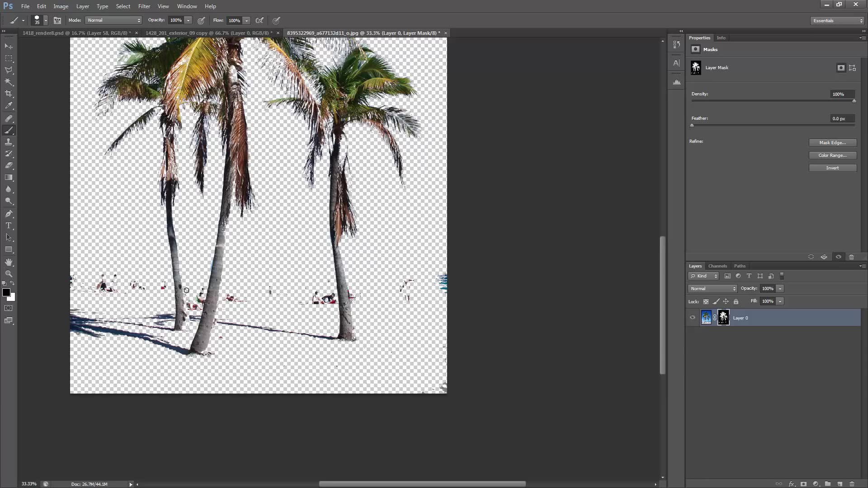Screen dimensions: 868x488
Task: Click the foreground color swatch
Action: [6, 292]
